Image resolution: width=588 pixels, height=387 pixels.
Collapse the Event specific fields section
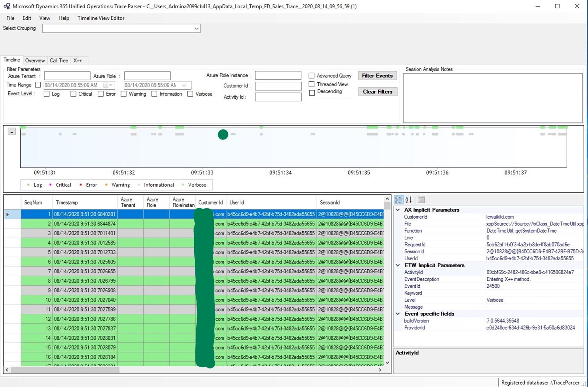[x=398, y=314]
